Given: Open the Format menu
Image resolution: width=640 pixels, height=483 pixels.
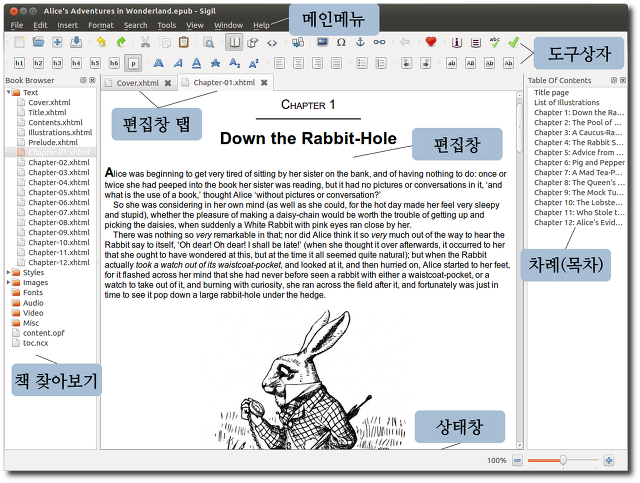Looking at the screenshot, I should [x=101, y=25].
